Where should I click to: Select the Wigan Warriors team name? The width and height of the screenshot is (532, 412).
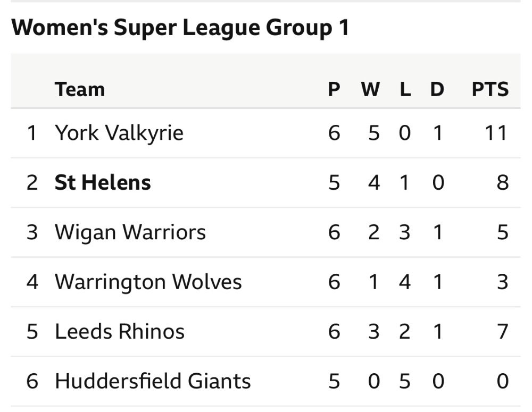pyautogui.click(x=130, y=233)
